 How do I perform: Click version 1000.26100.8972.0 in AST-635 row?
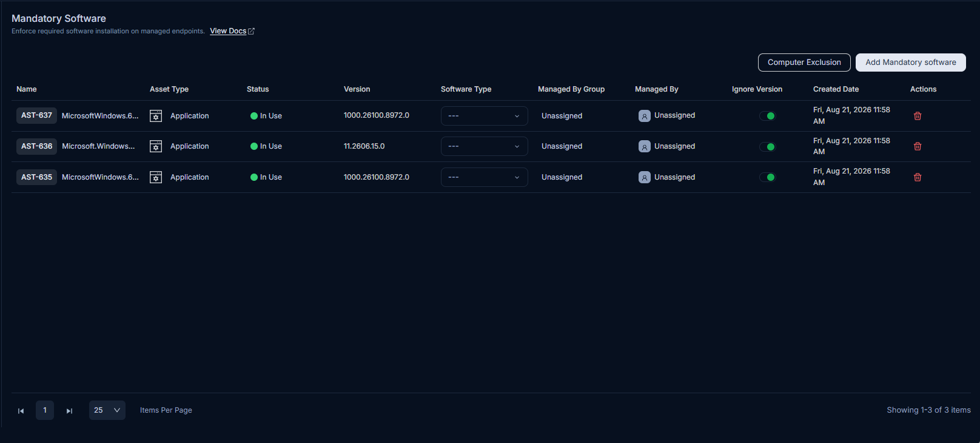[x=377, y=177]
